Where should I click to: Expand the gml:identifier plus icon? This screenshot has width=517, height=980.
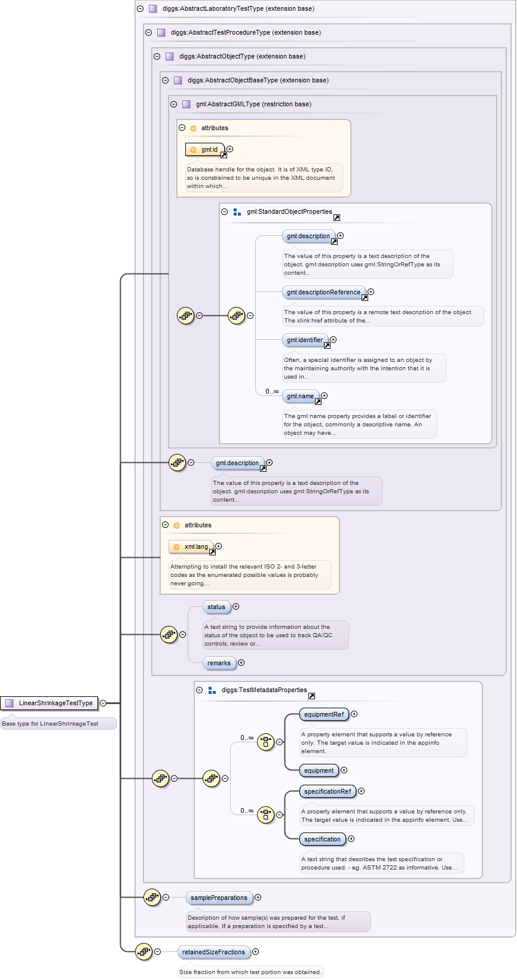click(x=334, y=340)
